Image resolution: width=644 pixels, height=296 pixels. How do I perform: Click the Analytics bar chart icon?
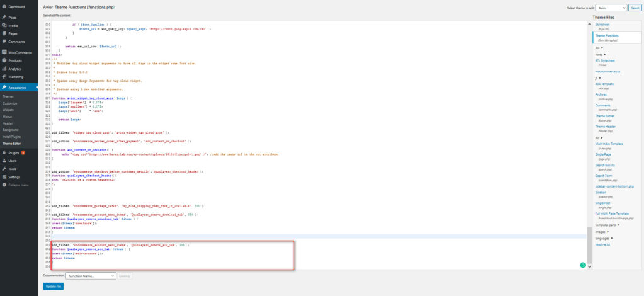[x=4, y=69]
